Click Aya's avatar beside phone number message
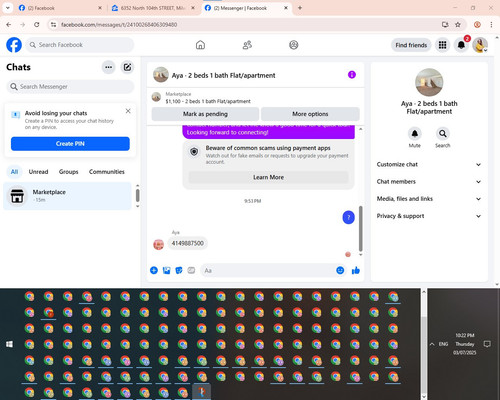This screenshot has width=500, height=400. pyautogui.click(x=158, y=244)
